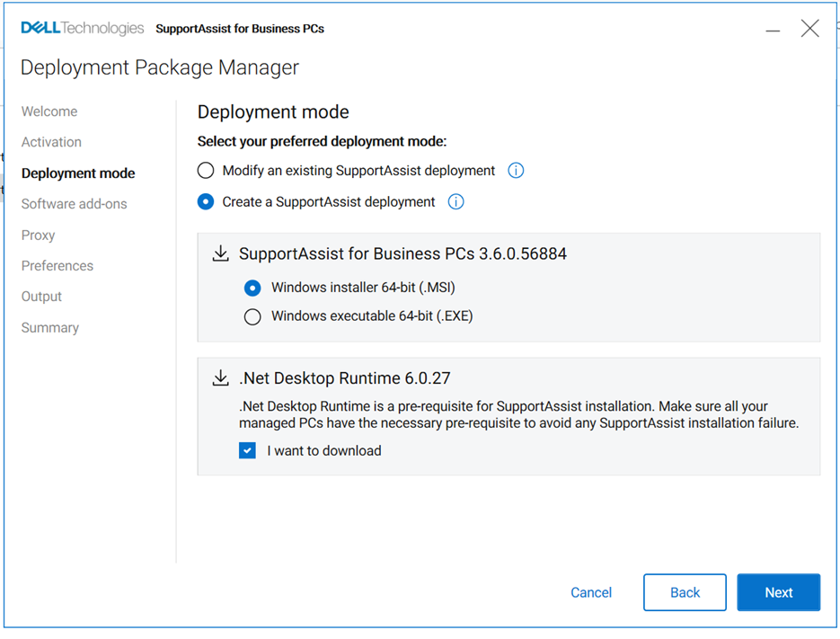Click info icon beside Create SupportAssist deployment

455,202
